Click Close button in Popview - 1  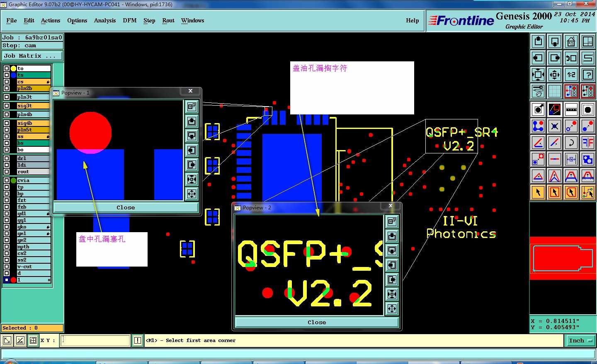pos(126,207)
